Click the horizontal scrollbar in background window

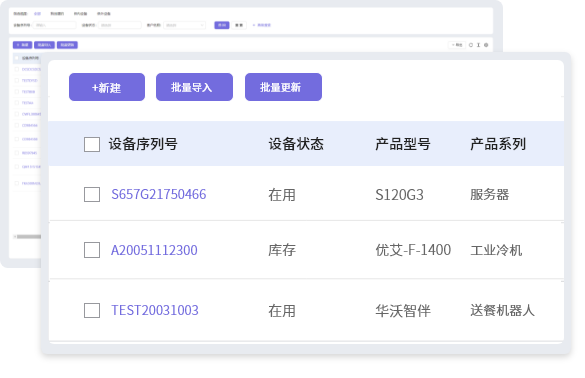point(29,237)
